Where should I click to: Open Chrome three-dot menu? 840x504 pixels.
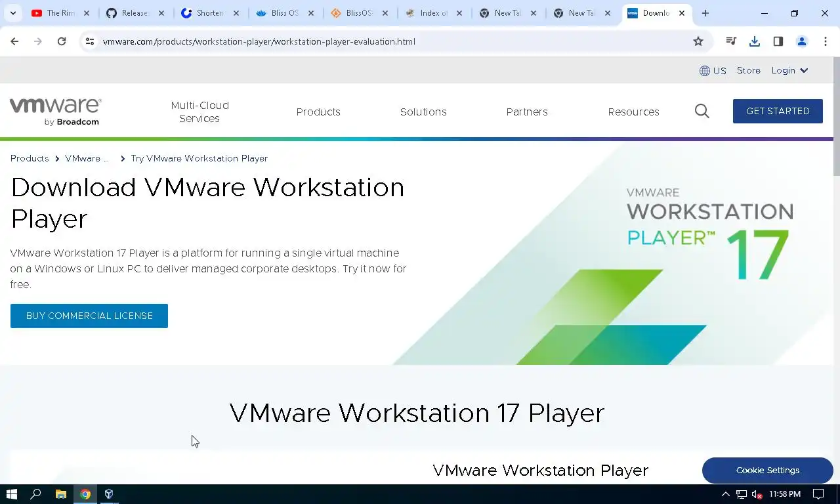[826, 41]
